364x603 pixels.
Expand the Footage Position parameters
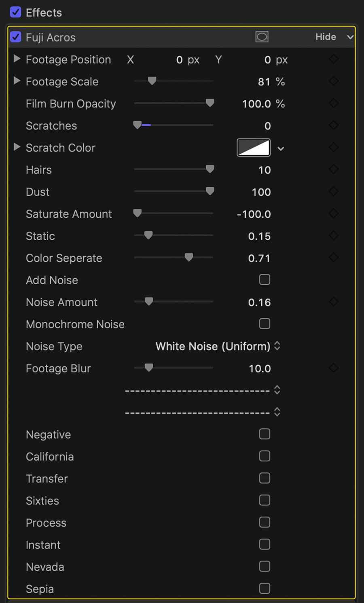[17, 59]
